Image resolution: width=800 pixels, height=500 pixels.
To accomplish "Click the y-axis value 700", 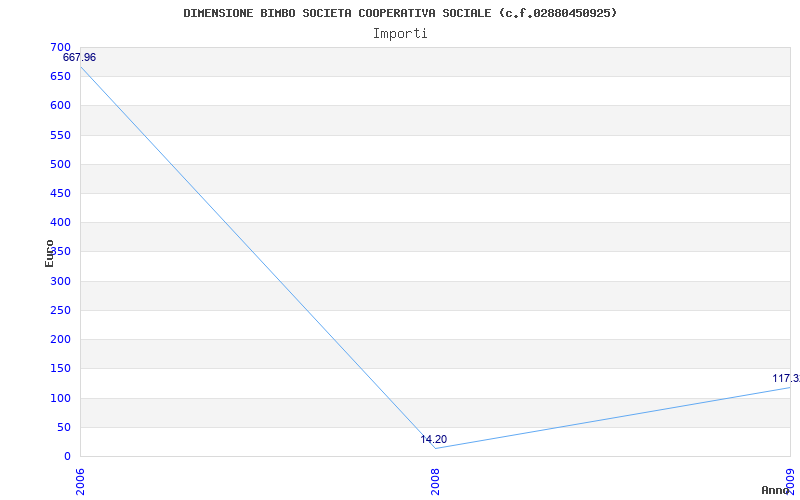I will click(x=60, y=47).
